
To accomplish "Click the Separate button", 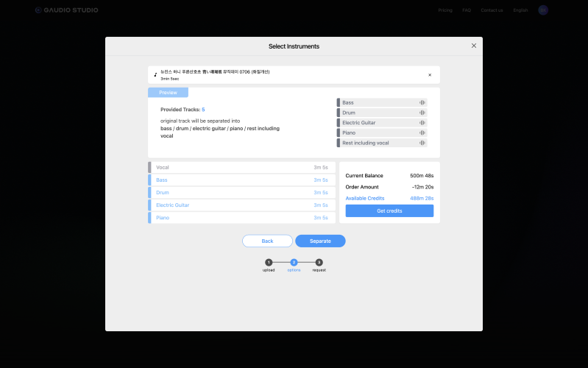I will (320, 241).
